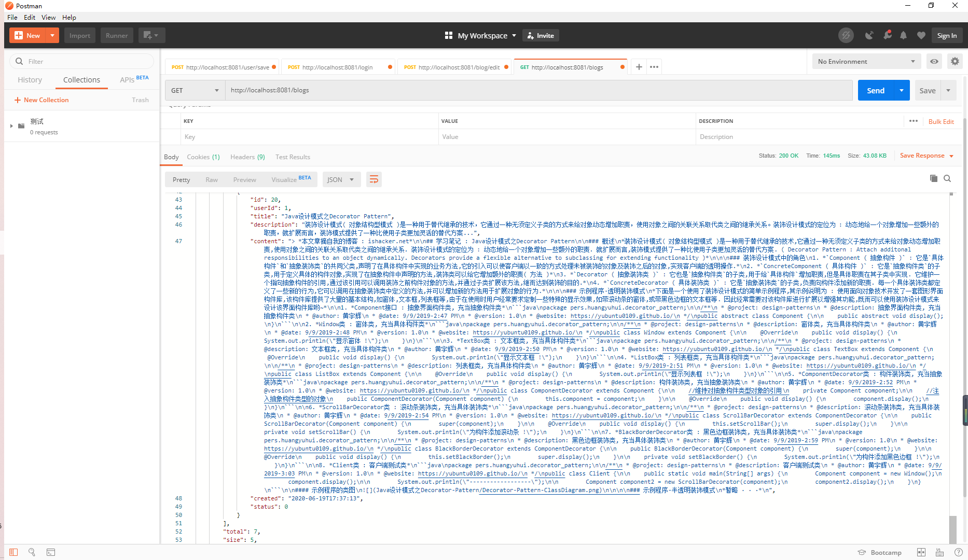Screen dimensions: 968x560
Task: Focus the sidebar Filter field
Action: [x=82, y=61]
